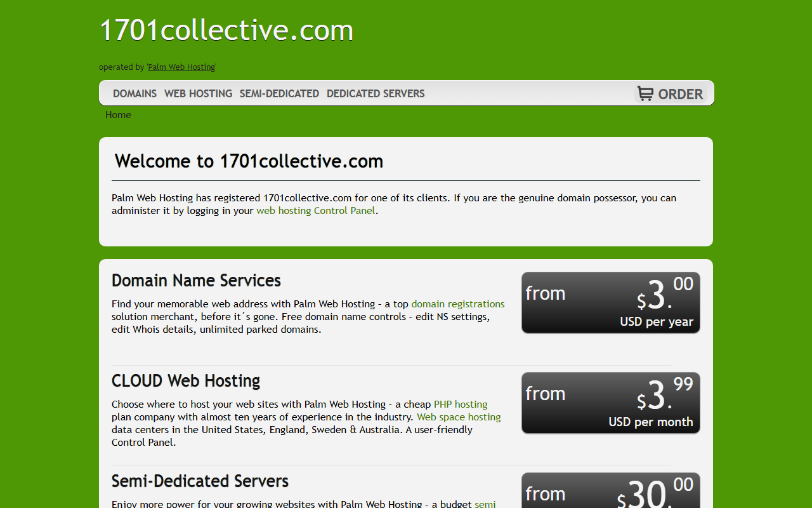Image resolution: width=812 pixels, height=508 pixels.
Task: Visit the Web space hosting link
Action: 459,417
